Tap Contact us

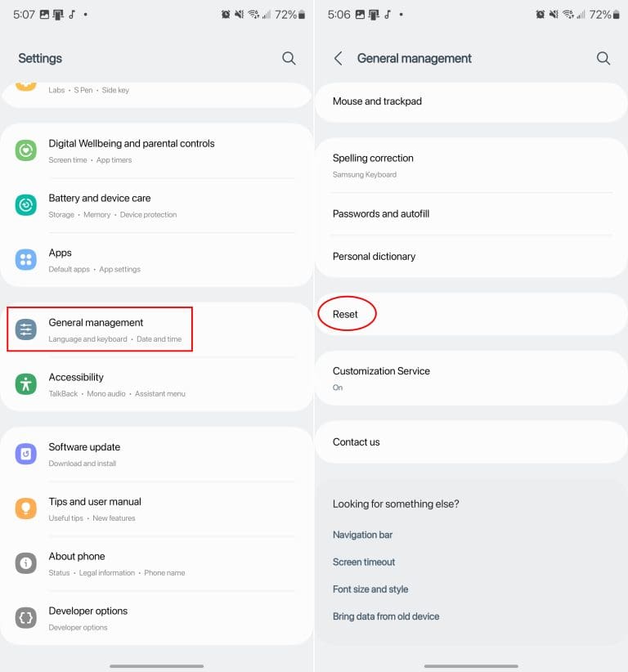(356, 441)
